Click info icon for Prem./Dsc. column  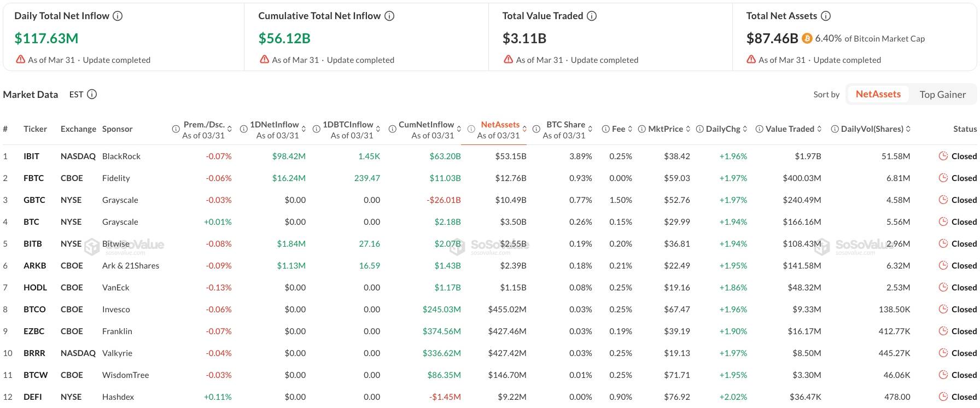(x=176, y=129)
